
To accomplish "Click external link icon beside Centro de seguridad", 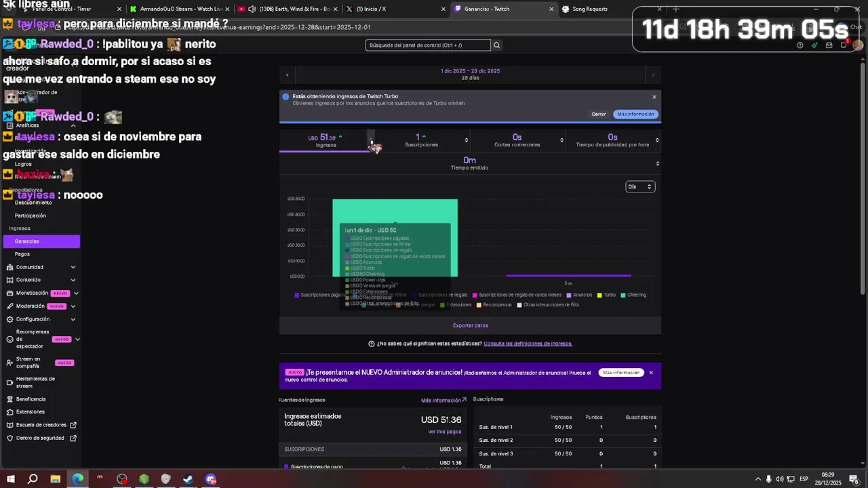I will tap(73, 438).
